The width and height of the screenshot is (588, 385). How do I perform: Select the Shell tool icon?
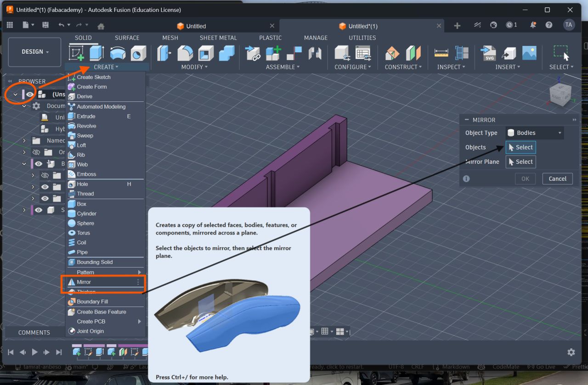[x=206, y=53]
